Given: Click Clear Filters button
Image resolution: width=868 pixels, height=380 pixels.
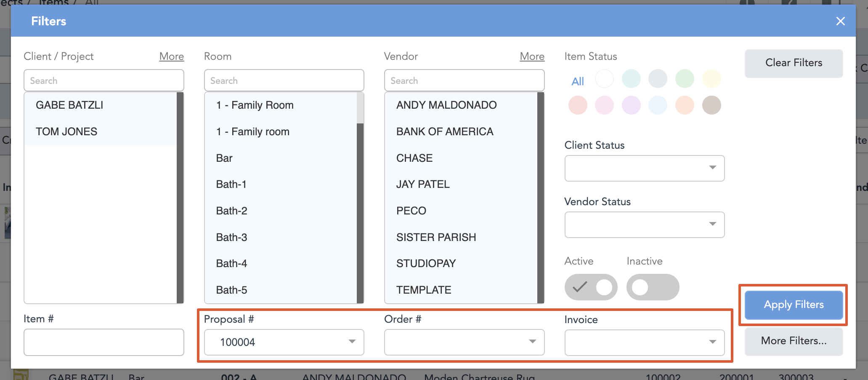Looking at the screenshot, I should coord(794,63).
